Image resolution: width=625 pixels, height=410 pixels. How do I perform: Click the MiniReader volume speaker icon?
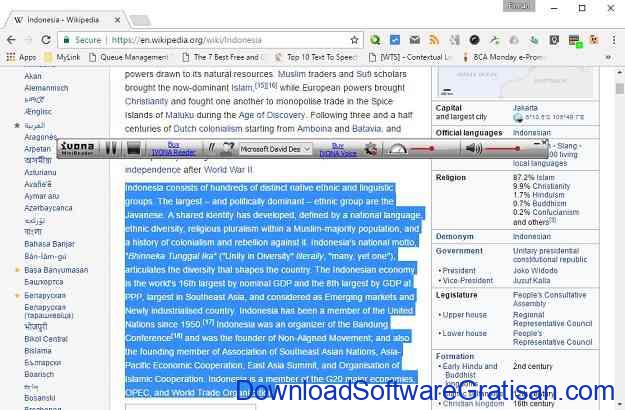point(474,149)
